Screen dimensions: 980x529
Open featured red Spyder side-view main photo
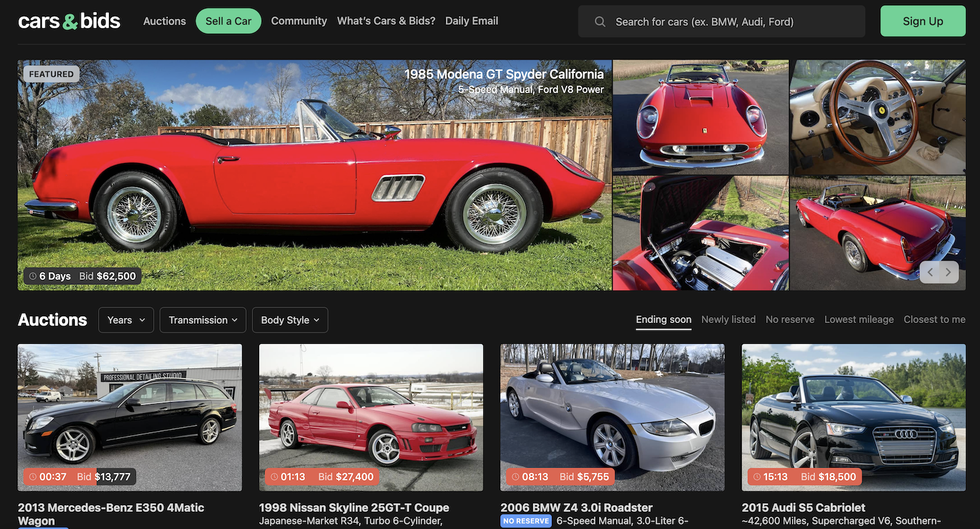point(315,175)
